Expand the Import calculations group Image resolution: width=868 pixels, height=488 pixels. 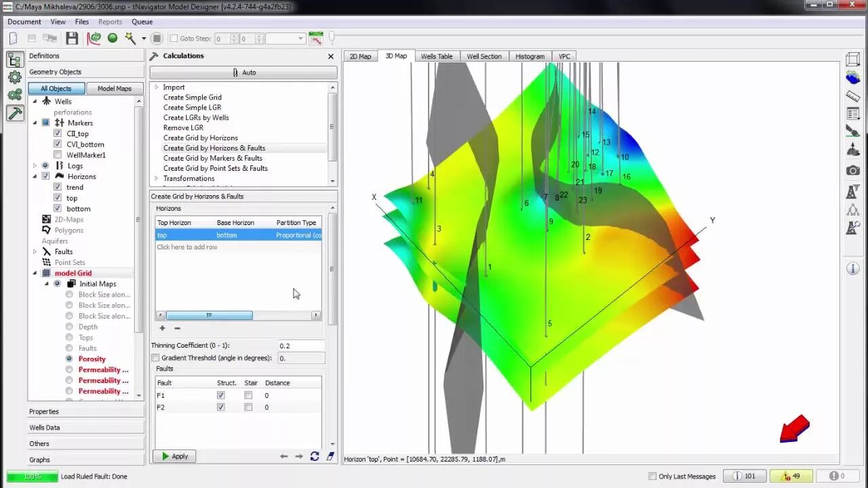156,87
